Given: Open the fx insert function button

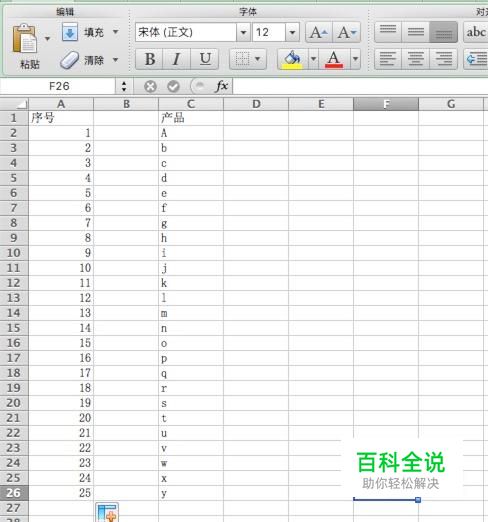Looking at the screenshot, I should pyautogui.click(x=222, y=86).
